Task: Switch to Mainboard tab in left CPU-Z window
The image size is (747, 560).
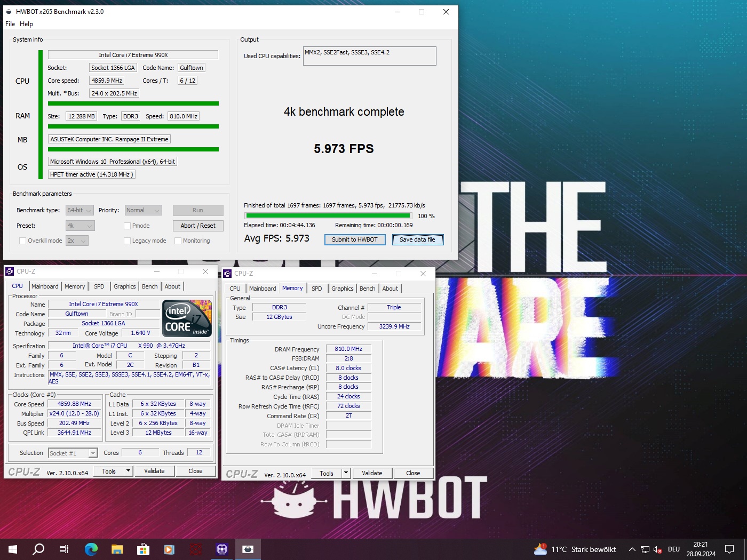Action: [x=45, y=286]
